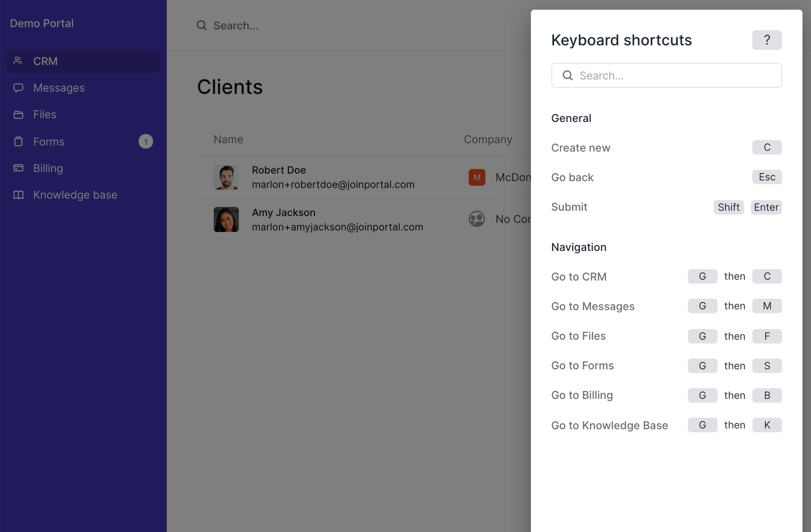Click Amy Jackson's avatar photo

(x=226, y=219)
